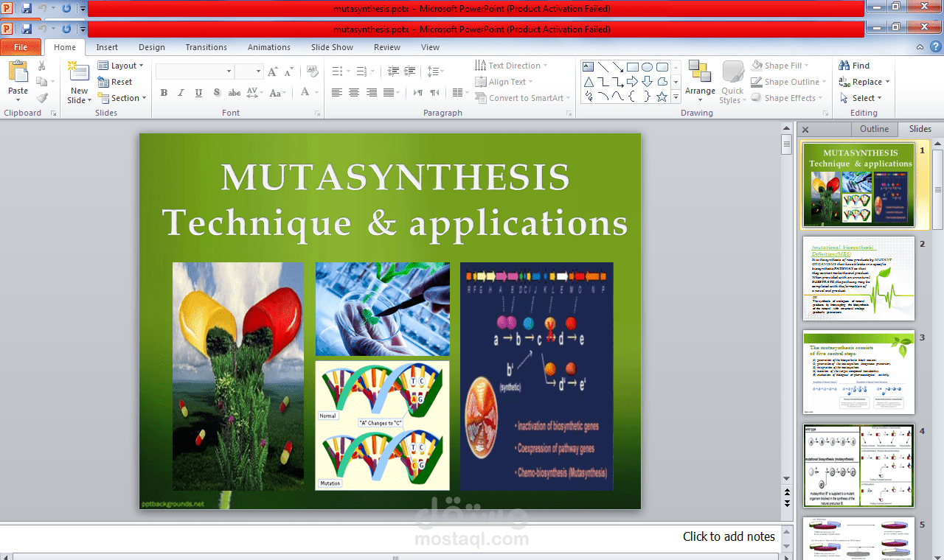The image size is (944, 560).
Task: Pick the Rectangle shape in gallery
Action: [632, 66]
